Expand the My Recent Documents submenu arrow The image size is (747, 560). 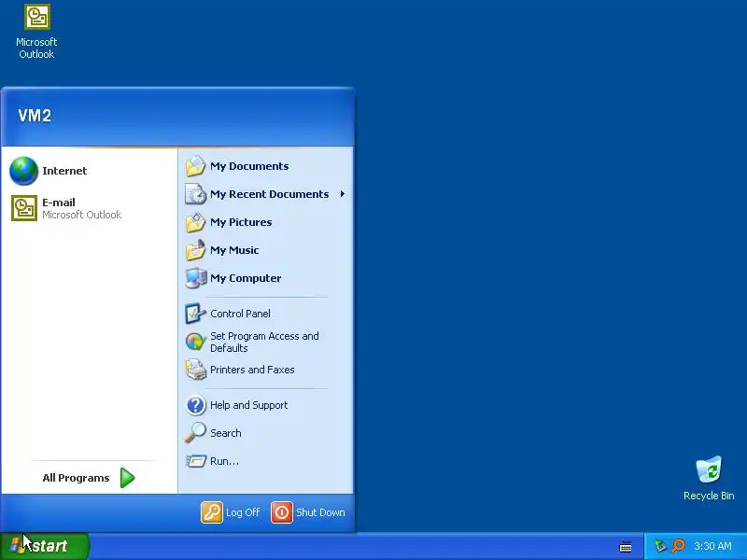pos(342,194)
